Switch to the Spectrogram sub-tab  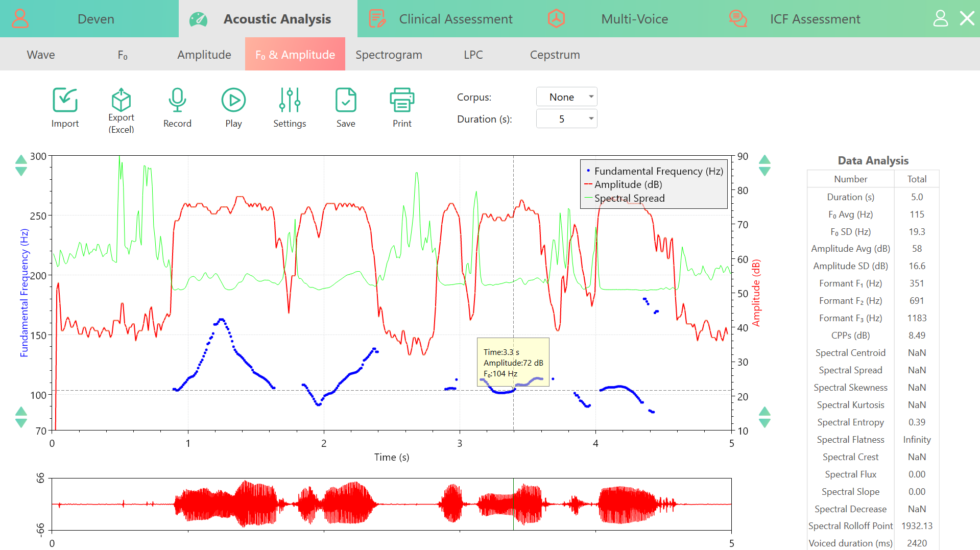click(389, 55)
